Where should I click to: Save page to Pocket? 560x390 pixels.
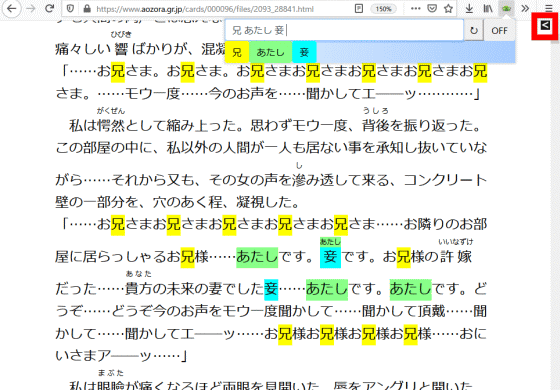432,9
